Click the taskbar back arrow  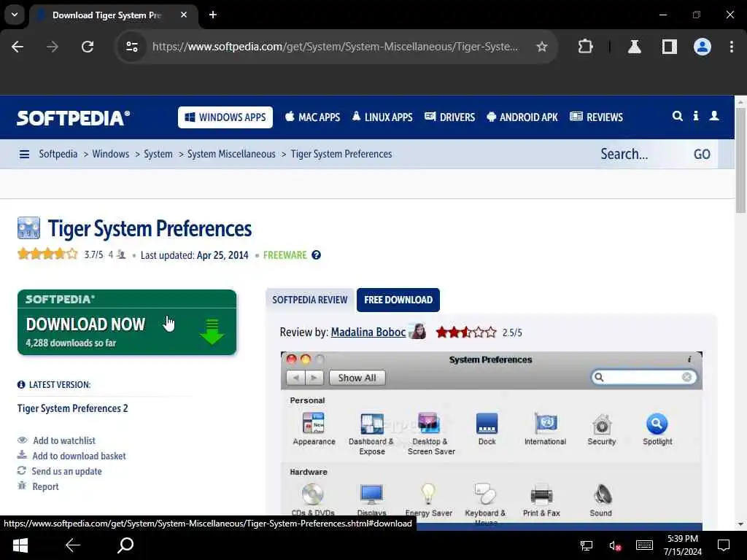pos(72,545)
